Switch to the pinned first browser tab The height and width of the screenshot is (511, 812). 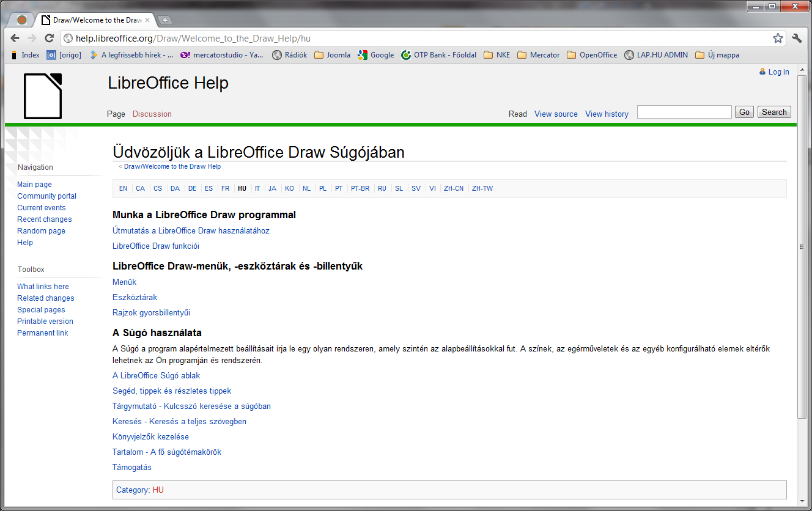point(22,20)
